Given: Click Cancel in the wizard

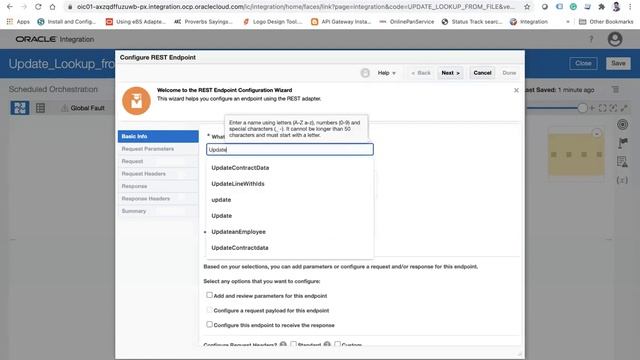Looking at the screenshot, I should 482,73.
